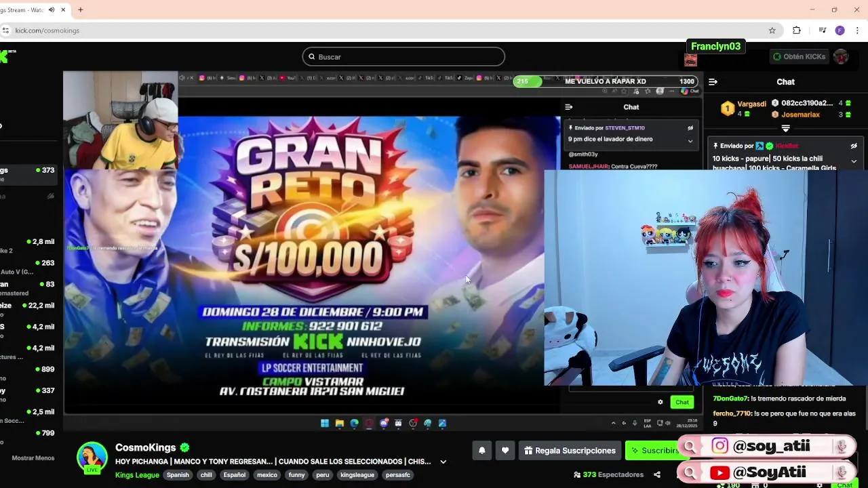Click the heart follow icon
The image size is (868, 488).
click(505, 451)
